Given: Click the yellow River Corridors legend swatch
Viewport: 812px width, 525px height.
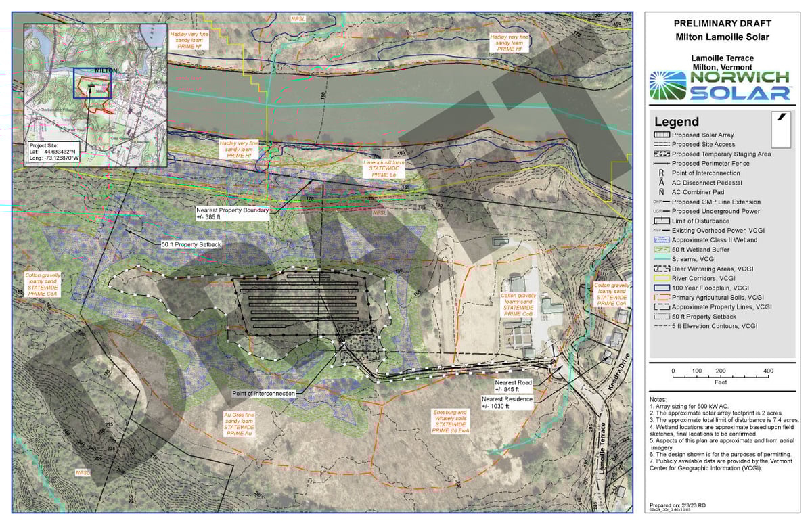Looking at the screenshot, I should pyautogui.click(x=662, y=278).
